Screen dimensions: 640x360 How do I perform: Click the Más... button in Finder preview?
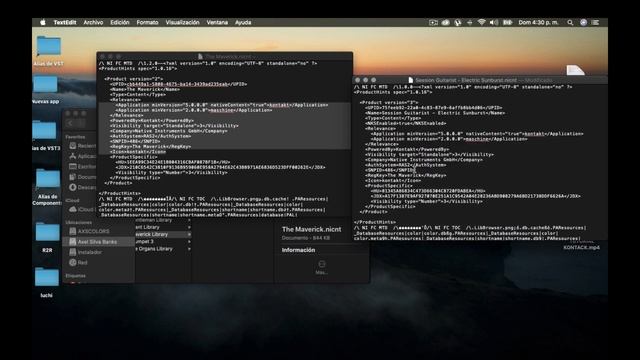pos(322,267)
